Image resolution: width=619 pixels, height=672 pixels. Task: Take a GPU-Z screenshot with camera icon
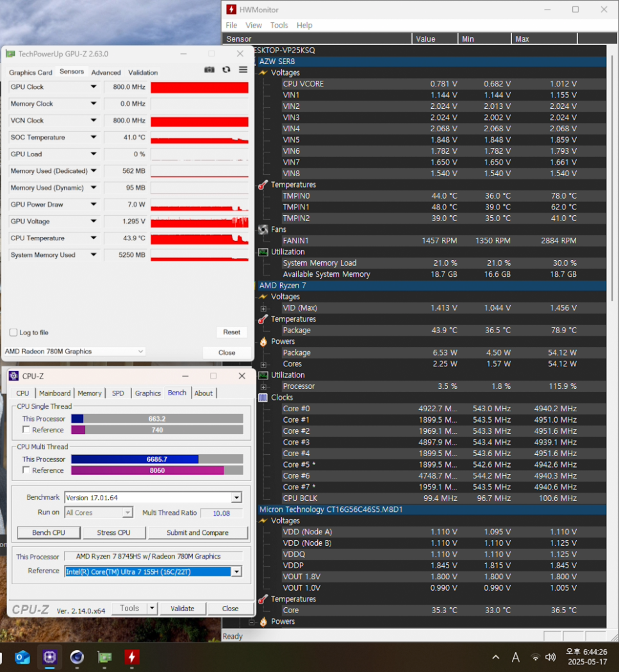pyautogui.click(x=209, y=69)
